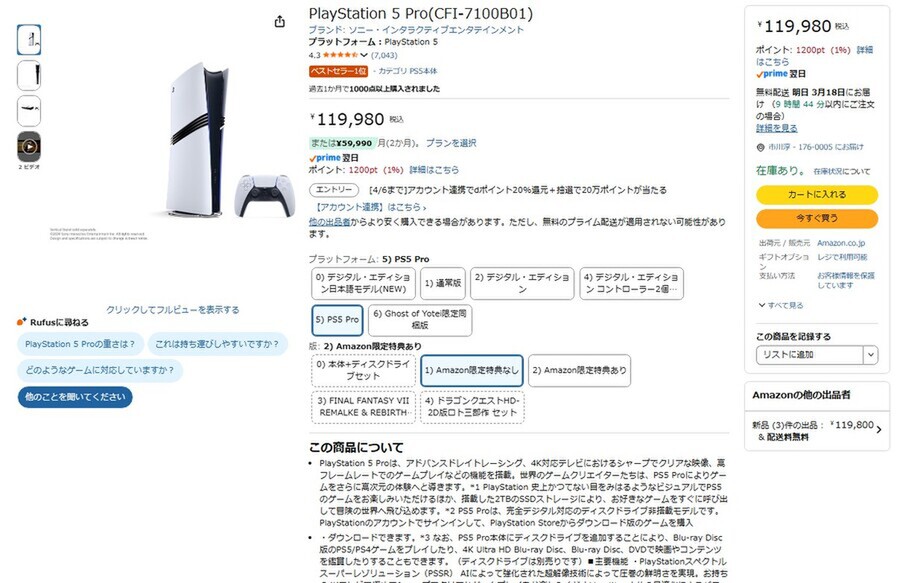Select the second console side-view thumbnail

tap(29, 75)
